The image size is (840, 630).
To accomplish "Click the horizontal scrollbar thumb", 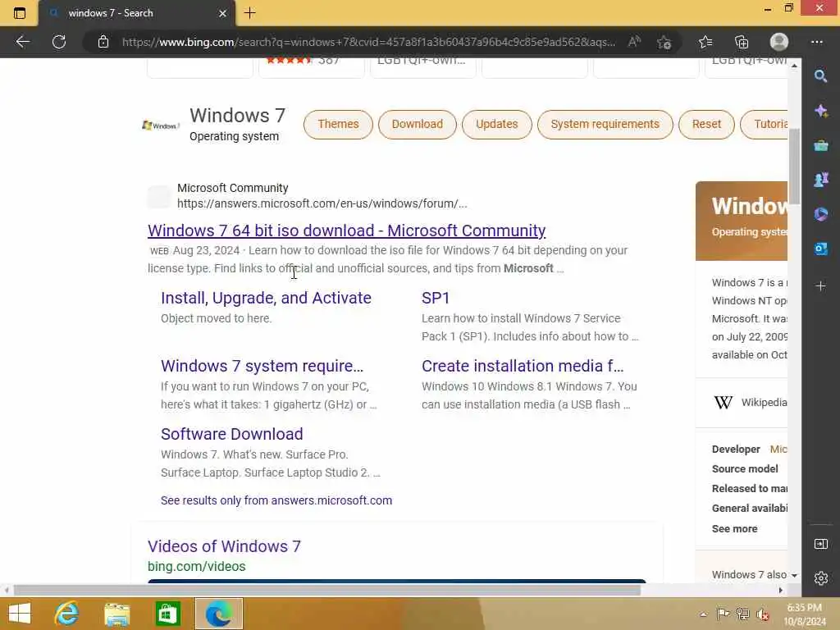I will pyautogui.click(x=326, y=590).
